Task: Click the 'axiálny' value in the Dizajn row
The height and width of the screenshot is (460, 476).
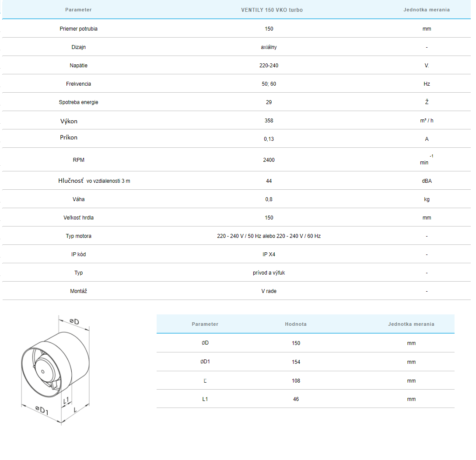Action: (269, 47)
